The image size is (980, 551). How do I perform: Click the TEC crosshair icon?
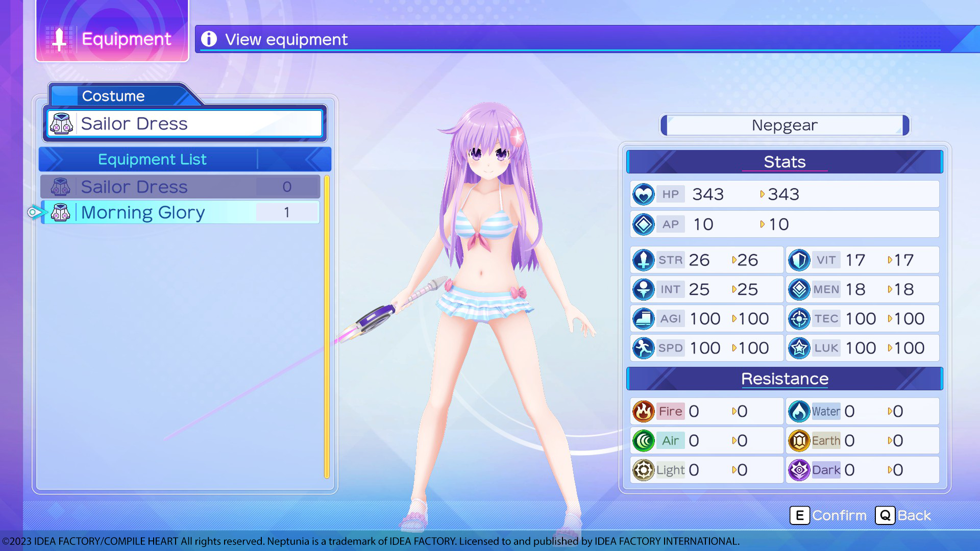pyautogui.click(x=799, y=319)
